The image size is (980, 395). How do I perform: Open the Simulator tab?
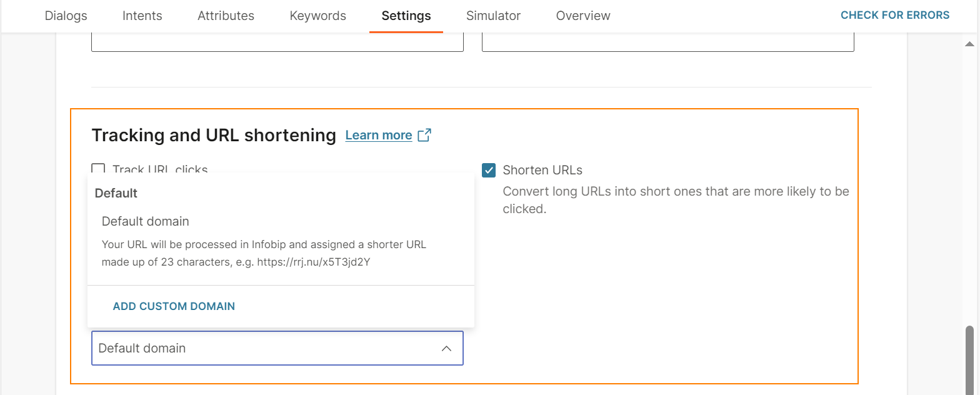click(x=493, y=16)
